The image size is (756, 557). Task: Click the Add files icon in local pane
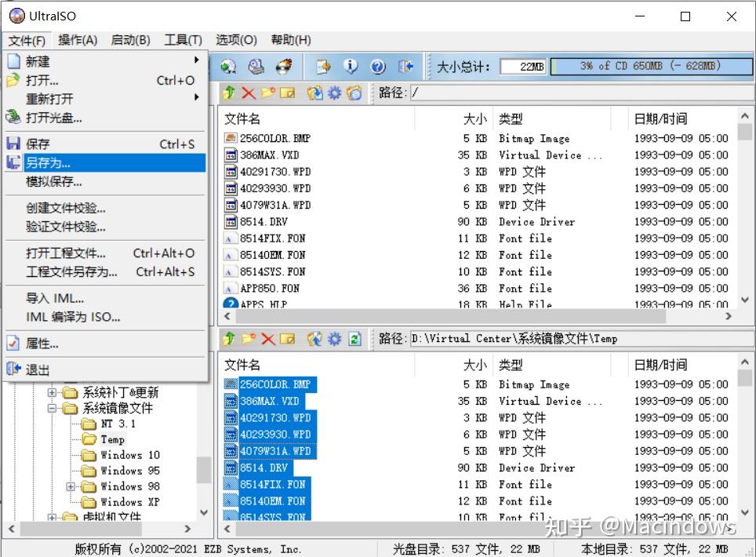click(314, 339)
